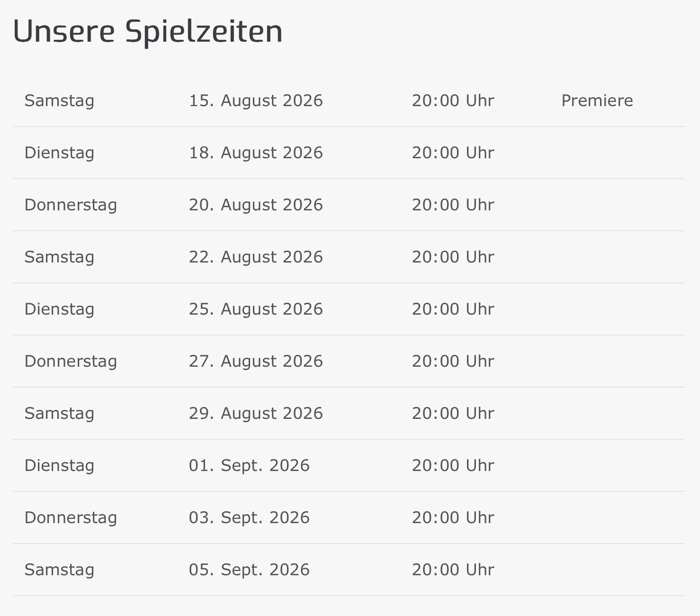Image resolution: width=700 pixels, height=616 pixels.
Task: Click the date 29. August 2026
Action: click(256, 413)
